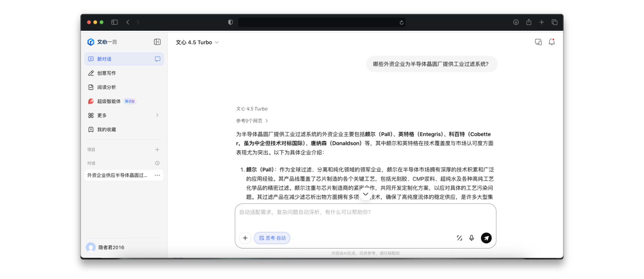This screenshot has height=279, width=644.
Task: Click 测试版 beta badge
Action: (130, 101)
